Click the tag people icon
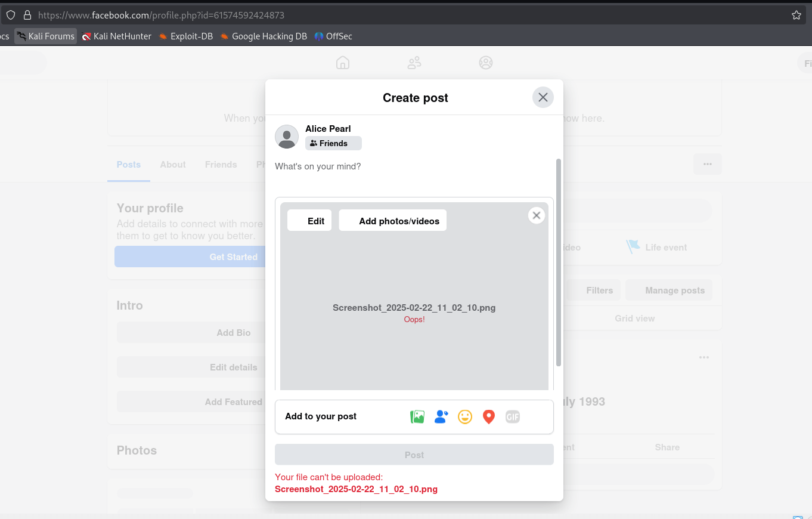The image size is (812, 519). click(x=441, y=416)
